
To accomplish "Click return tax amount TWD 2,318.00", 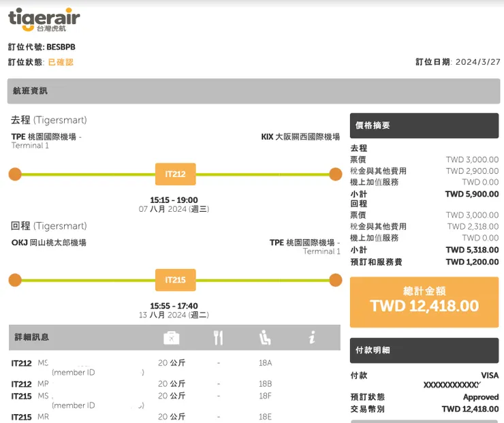I will coord(473,227).
